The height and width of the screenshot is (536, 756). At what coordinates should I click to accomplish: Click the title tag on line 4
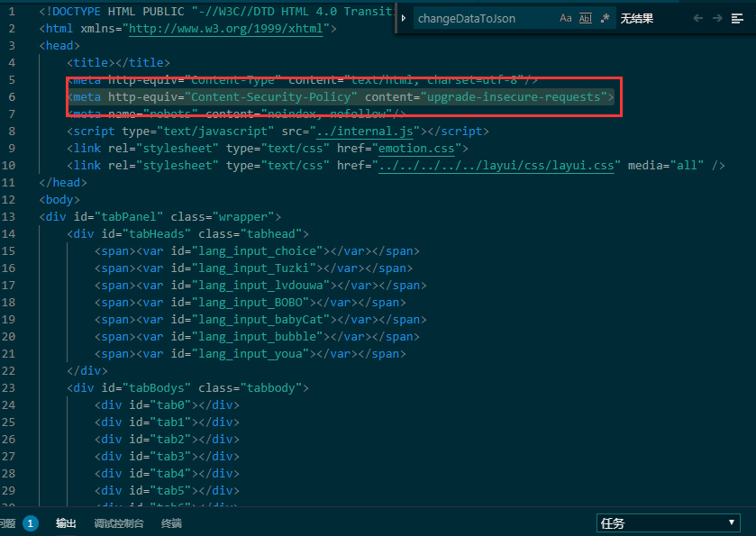(x=118, y=63)
